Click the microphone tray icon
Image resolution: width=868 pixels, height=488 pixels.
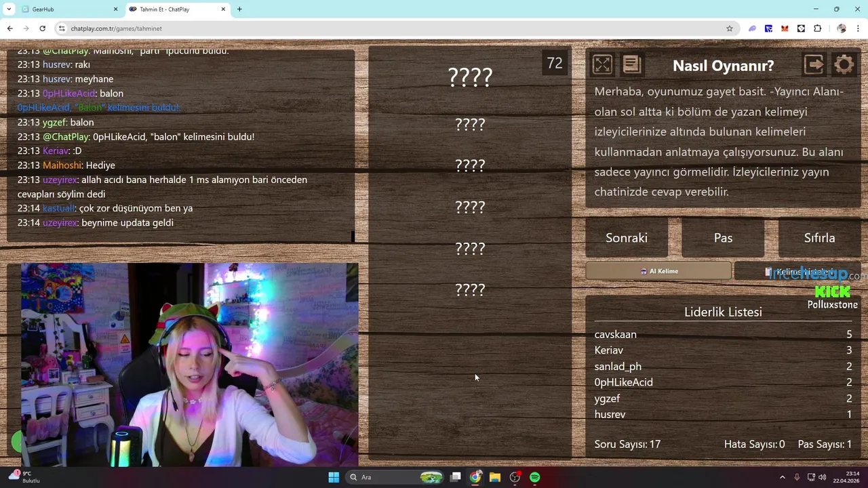click(x=797, y=477)
